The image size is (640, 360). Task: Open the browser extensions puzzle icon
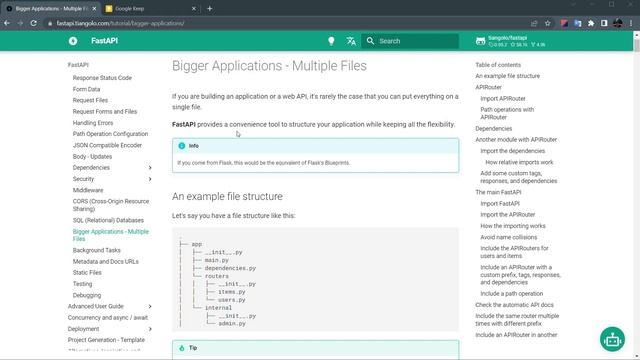click(591, 23)
